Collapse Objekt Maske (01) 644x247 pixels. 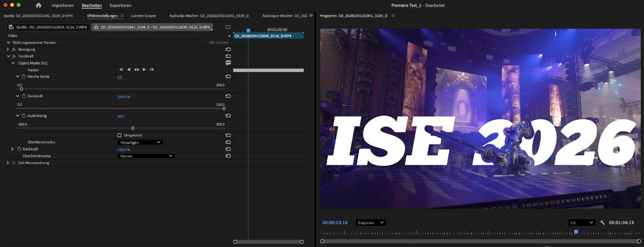point(13,63)
